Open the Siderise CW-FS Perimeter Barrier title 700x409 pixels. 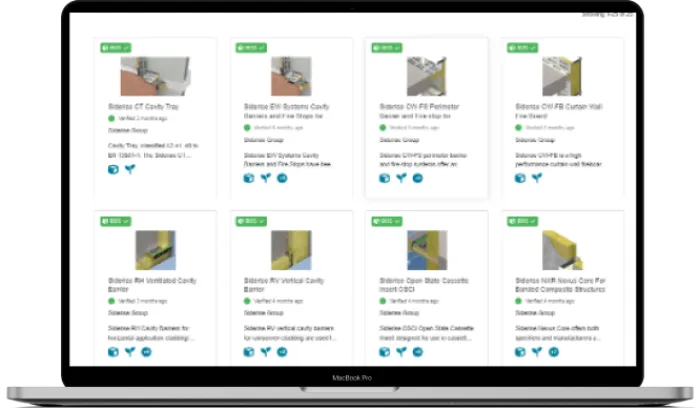click(419, 111)
